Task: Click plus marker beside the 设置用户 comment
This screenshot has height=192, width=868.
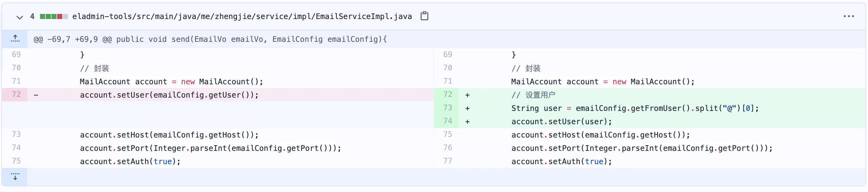Action: pyautogui.click(x=467, y=95)
